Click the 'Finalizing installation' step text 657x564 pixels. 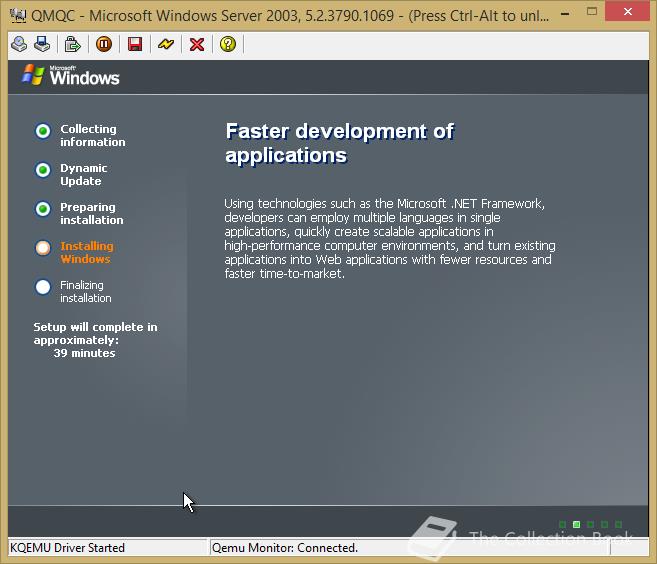(x=86, y=291)
